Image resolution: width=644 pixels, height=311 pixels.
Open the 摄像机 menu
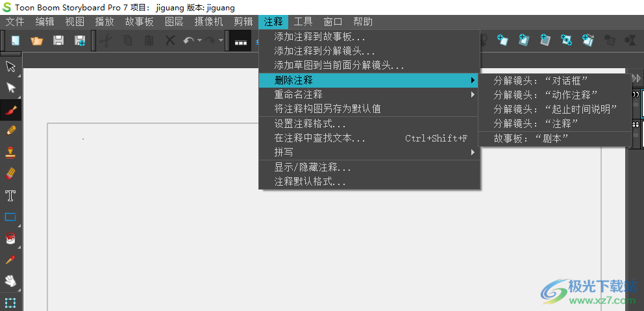209,22
